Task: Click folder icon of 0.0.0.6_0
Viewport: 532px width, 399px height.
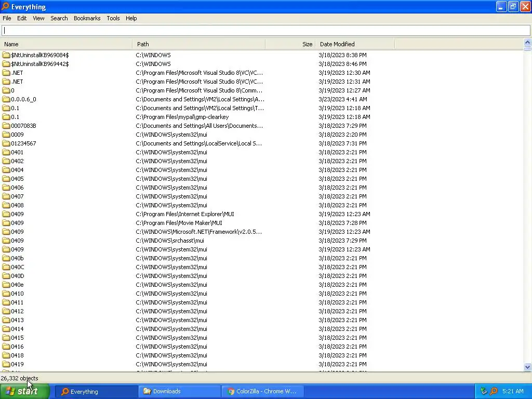Action: click(x=6, y=99)
